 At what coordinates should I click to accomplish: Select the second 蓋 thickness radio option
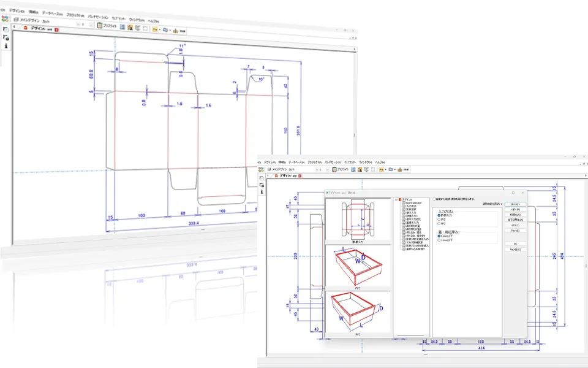click(x=439, y=240)
